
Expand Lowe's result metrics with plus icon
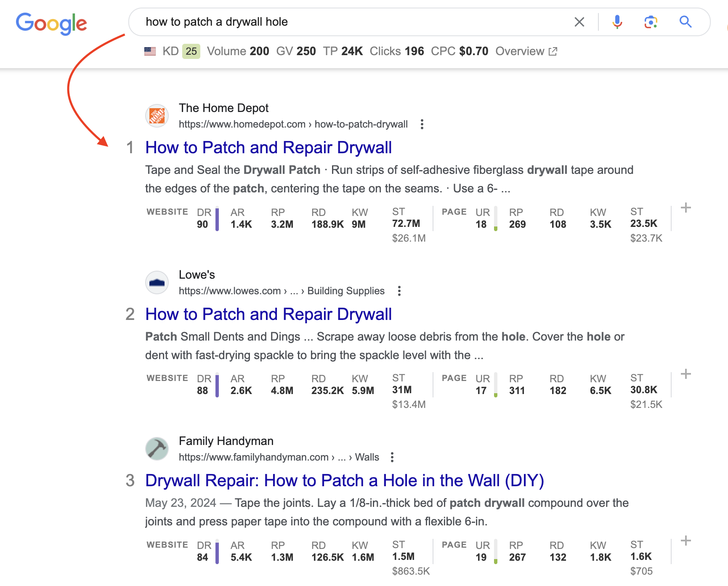click(686, 374)
